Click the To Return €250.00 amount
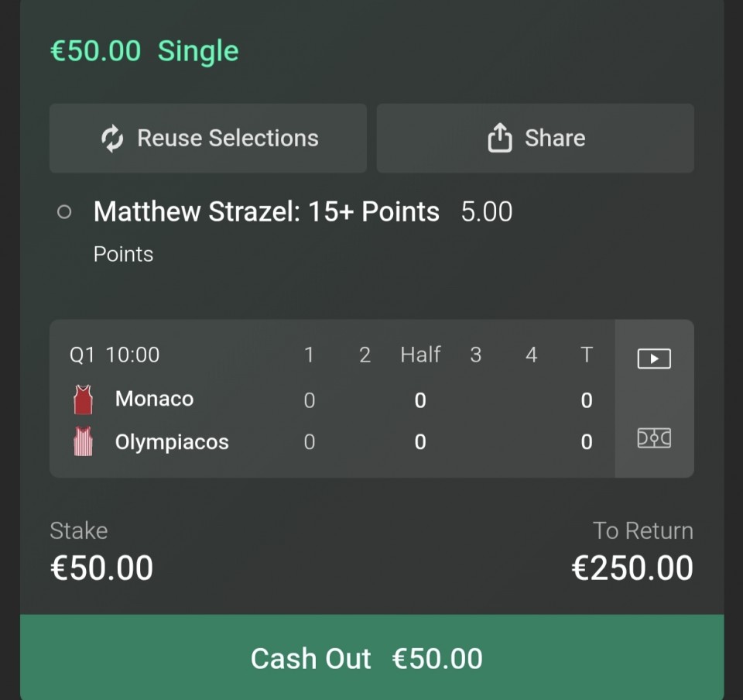Image resolution: width=743 pixels, height=700 pixels. (632, 568)
